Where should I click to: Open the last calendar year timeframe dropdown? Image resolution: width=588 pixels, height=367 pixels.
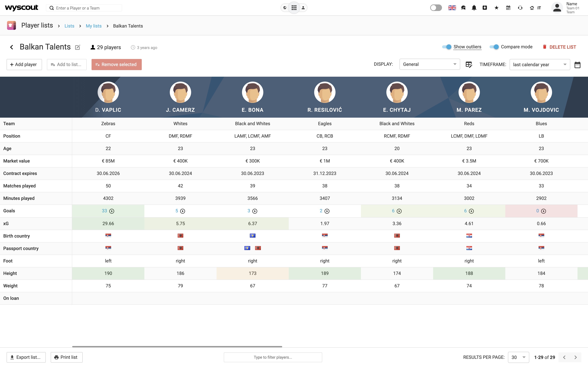pyautogui.click(x=540, y=65)
